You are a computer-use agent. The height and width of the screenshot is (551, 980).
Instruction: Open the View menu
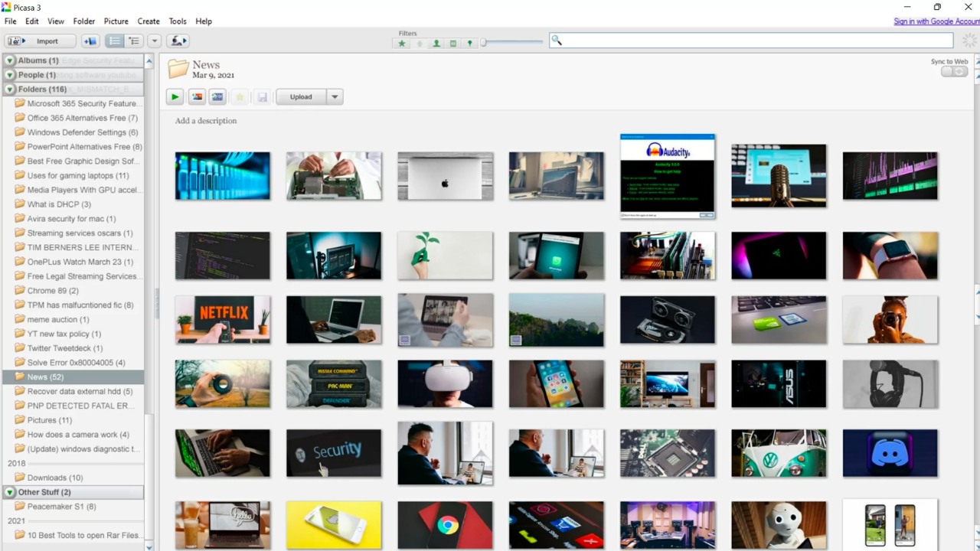click(x=56, y=21)
